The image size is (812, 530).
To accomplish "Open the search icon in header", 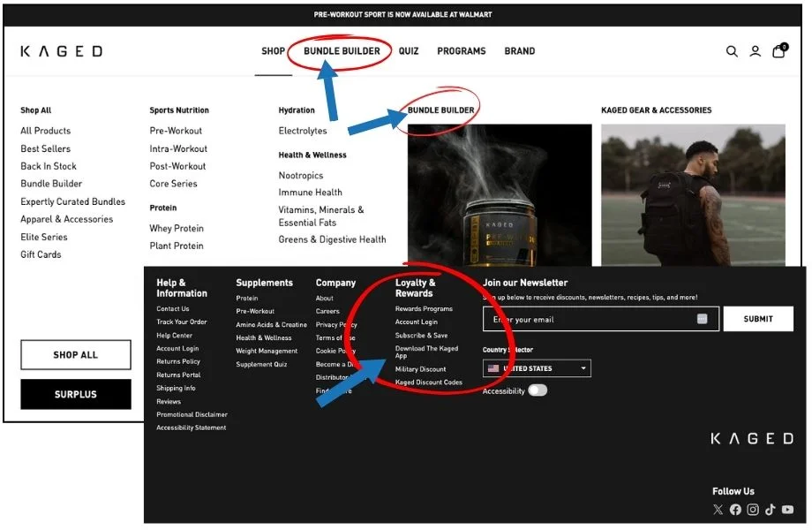I will (732, 51).
